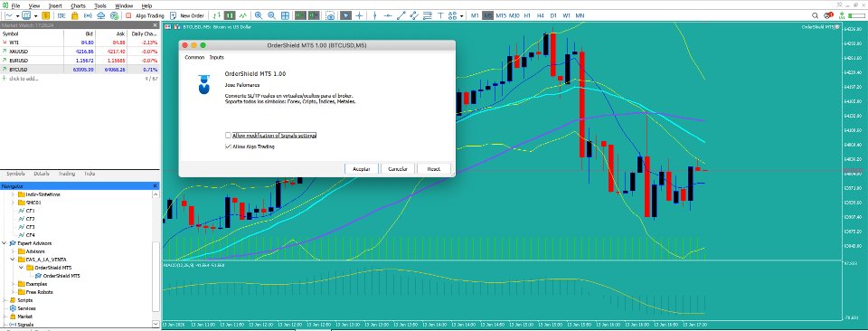Screen dimensions: 868x331
Task: Expand the Free Robots folder
Action: (x=14, y=292)
